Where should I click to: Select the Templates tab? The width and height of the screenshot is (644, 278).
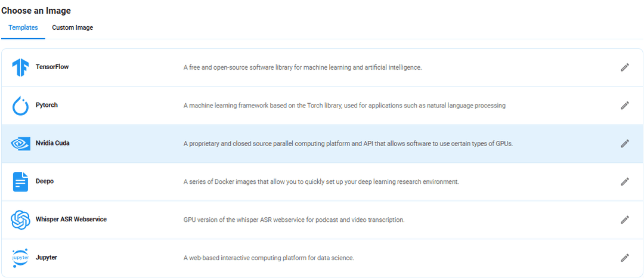(23, 28)
